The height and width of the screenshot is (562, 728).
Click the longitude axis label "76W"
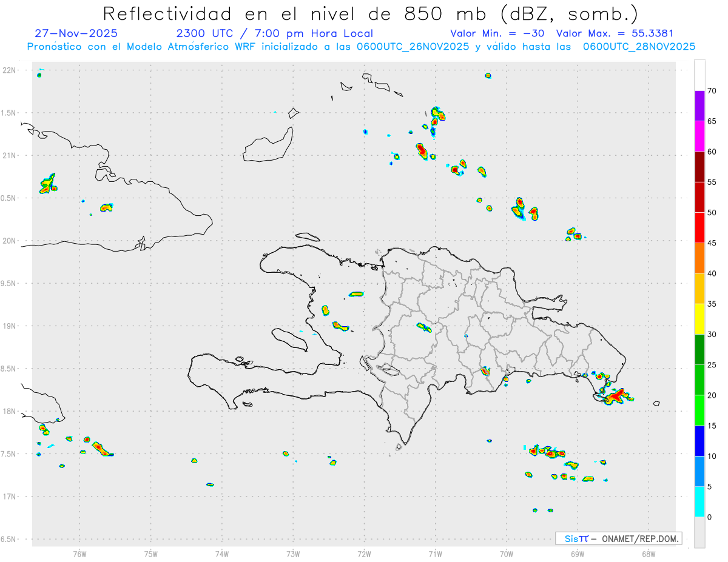coord(79,554)
